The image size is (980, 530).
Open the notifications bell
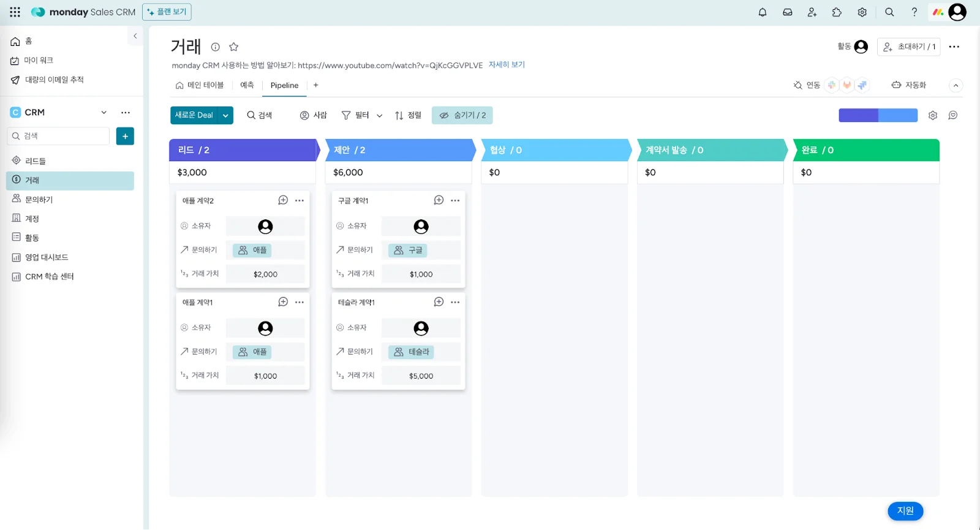click(x=763, y=12)
